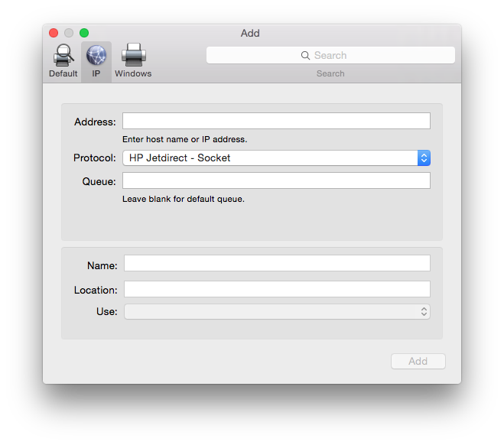Click the Name label
This screenshot has width=504, height=445.
click(x=102, y=266)
